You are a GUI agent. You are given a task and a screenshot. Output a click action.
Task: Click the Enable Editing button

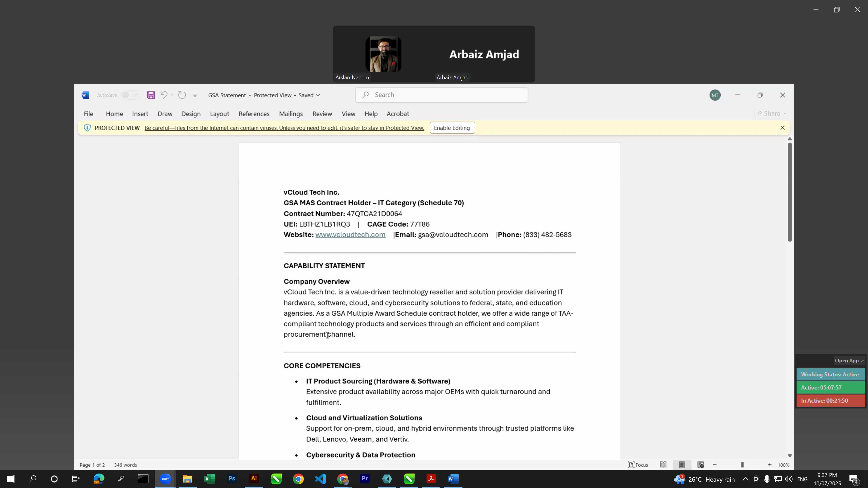click(452, 128)
